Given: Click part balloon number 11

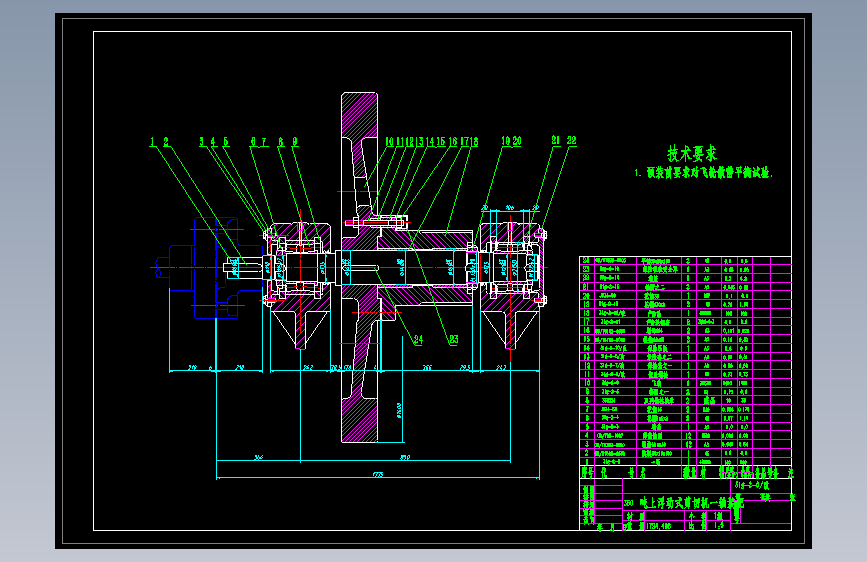Looking at the screenshot, I should (x=400, y=142).
